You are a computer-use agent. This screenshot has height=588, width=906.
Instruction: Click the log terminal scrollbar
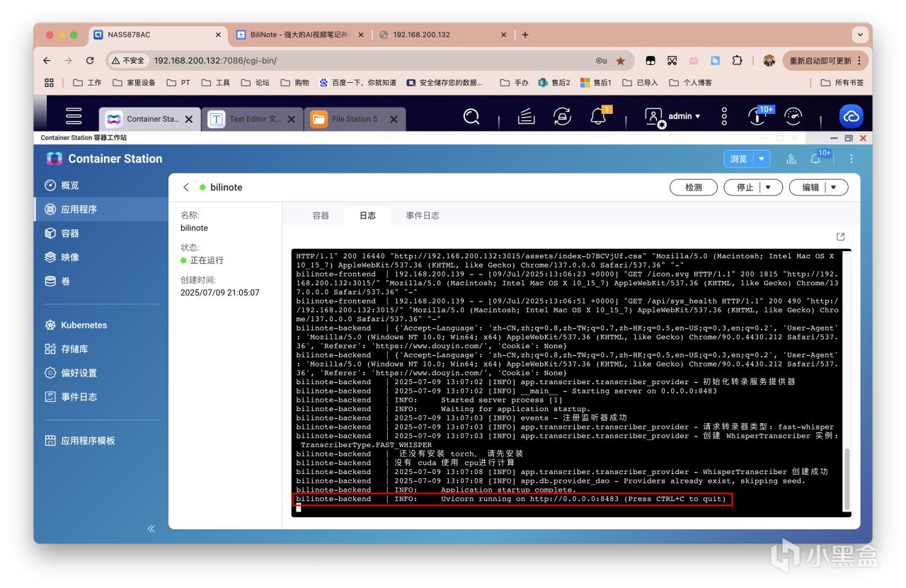tap(847, 478)
